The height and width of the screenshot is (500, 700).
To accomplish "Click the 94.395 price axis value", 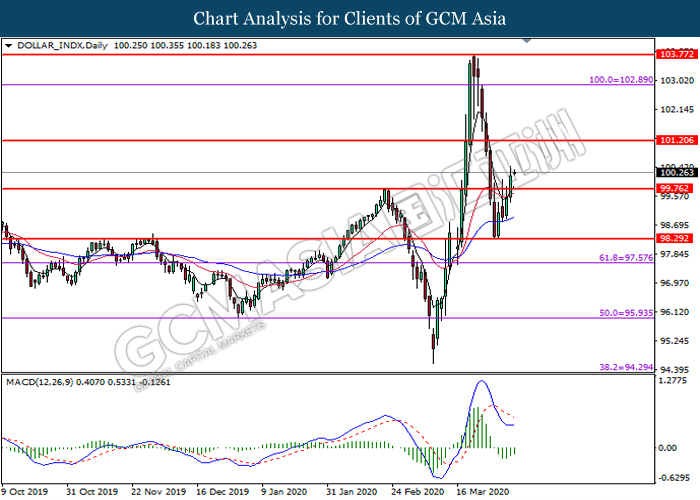I will (675, 370).
